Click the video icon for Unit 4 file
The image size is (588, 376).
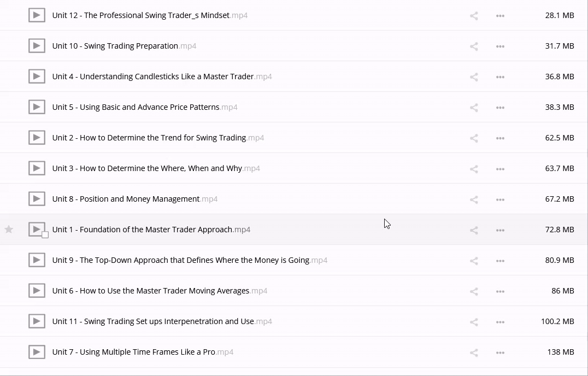click(x=37, y=77)
